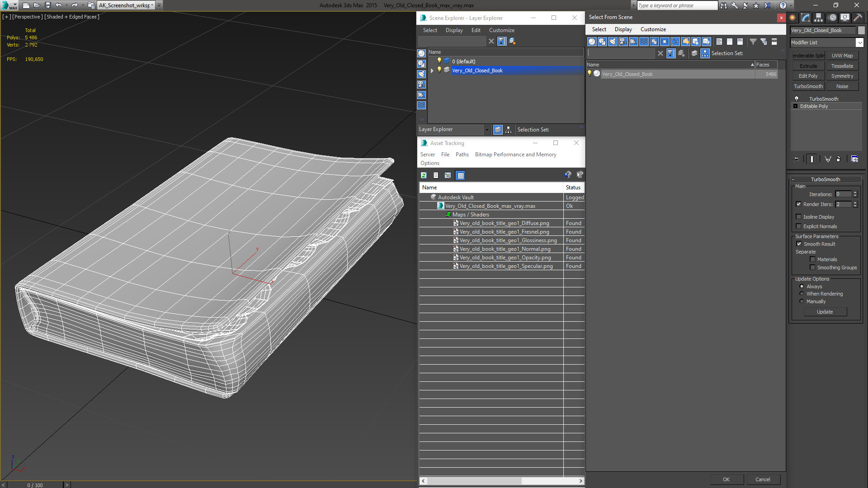Image resolution: width=868 pixels, height=488 pixels.
Task: Click the Extrude tool button
Action: (x=808, y=65)
